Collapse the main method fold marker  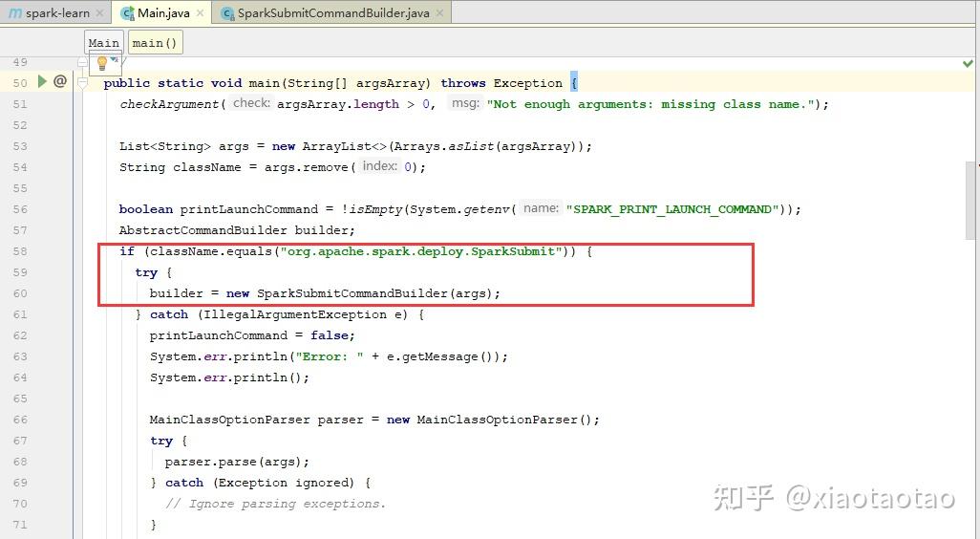[82, 82]
